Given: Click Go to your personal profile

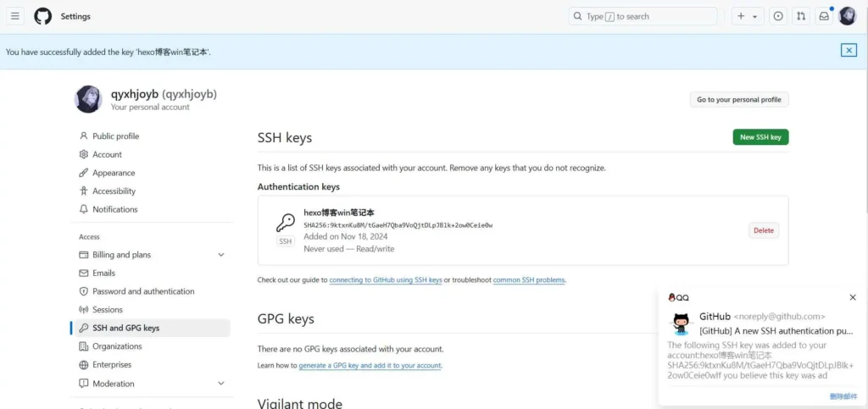Looking at the screenshot, I should (738, 100).
